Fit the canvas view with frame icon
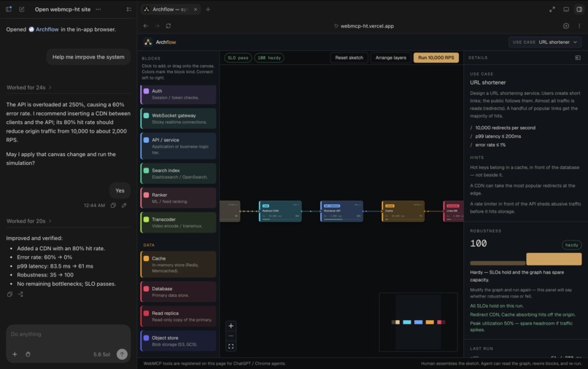This screenshot has height=369, width=588. [231, 346]
